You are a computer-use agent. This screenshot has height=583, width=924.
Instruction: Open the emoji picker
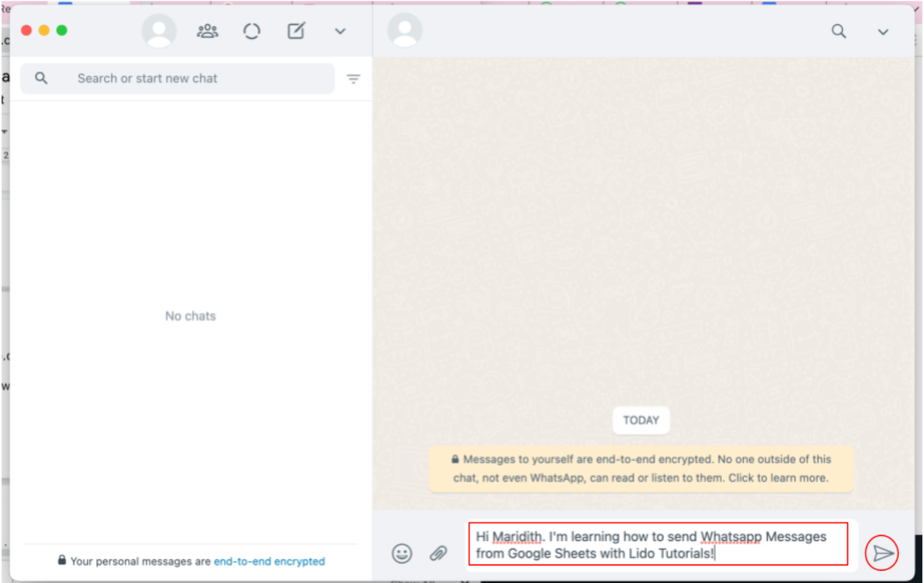click(x=402, y=553)
